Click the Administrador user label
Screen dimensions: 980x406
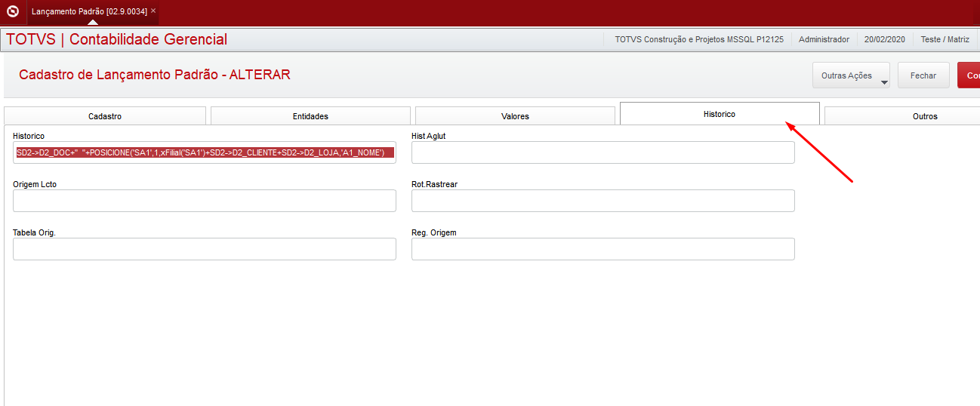(x=824, y=39)
